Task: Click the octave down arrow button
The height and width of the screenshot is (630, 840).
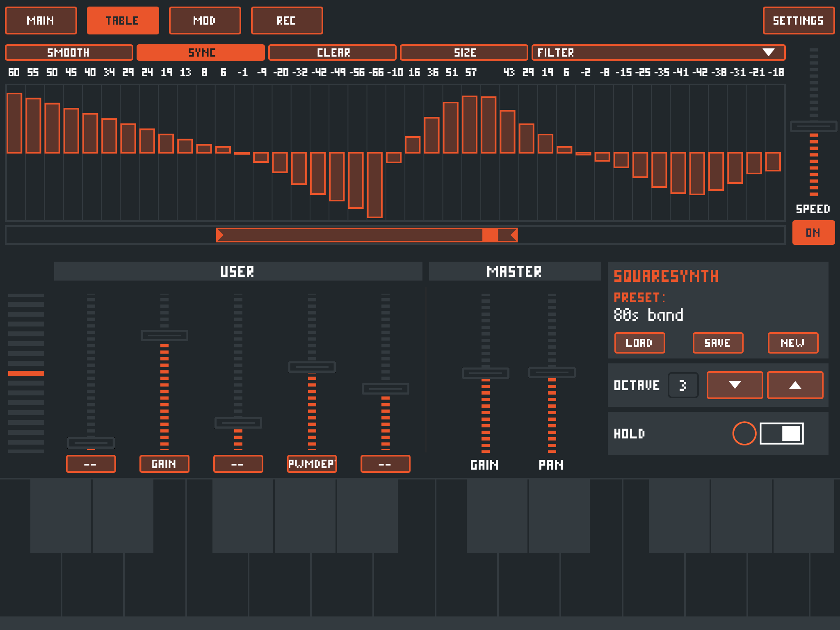Action: [x=735, y=385]
